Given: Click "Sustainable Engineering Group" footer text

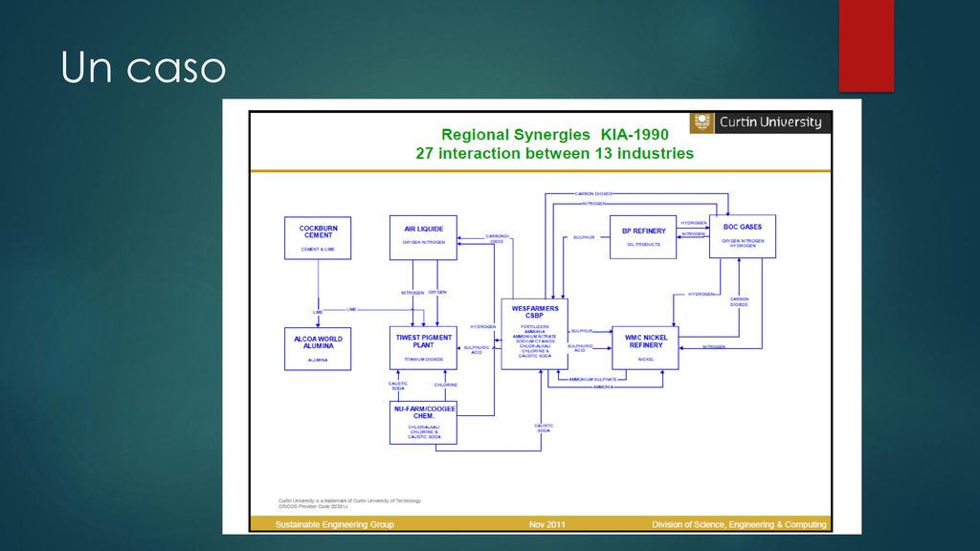Looking at the screenshot, I should 334,524.
